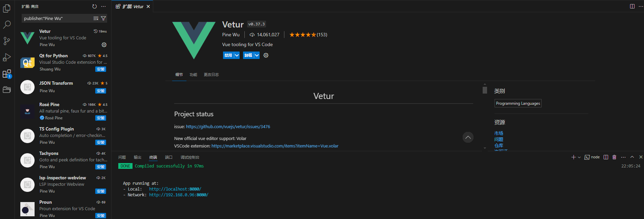Select the Terminal panel tab
The image size is (644, 219).
click(153, 157)
